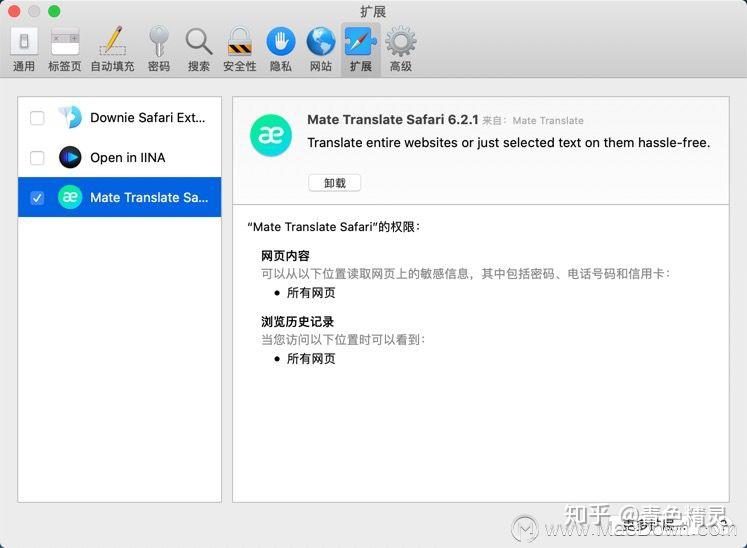The width and height of the screenshot is (747, 548).
Task: Enable the Downnie Safari Extension checkbox
Action: point(37,118)
